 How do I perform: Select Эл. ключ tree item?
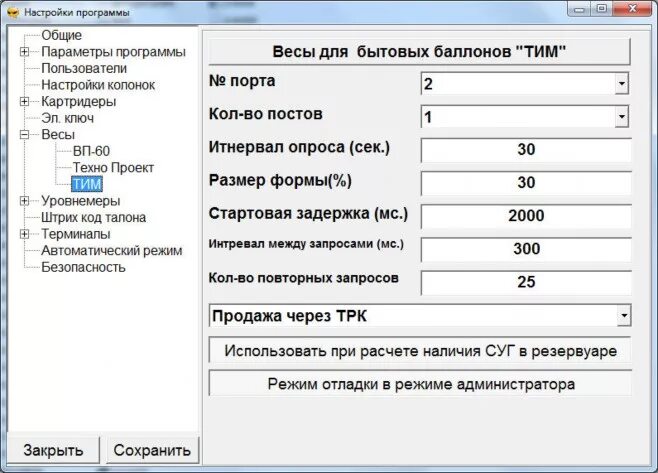pyautogui.click(x=68, y=118)
